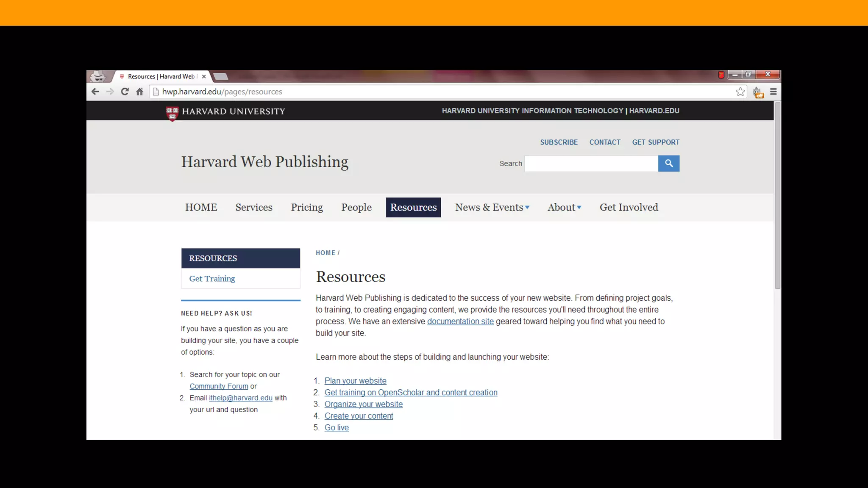Click the blue search magnifier button

tap(668, 163)
